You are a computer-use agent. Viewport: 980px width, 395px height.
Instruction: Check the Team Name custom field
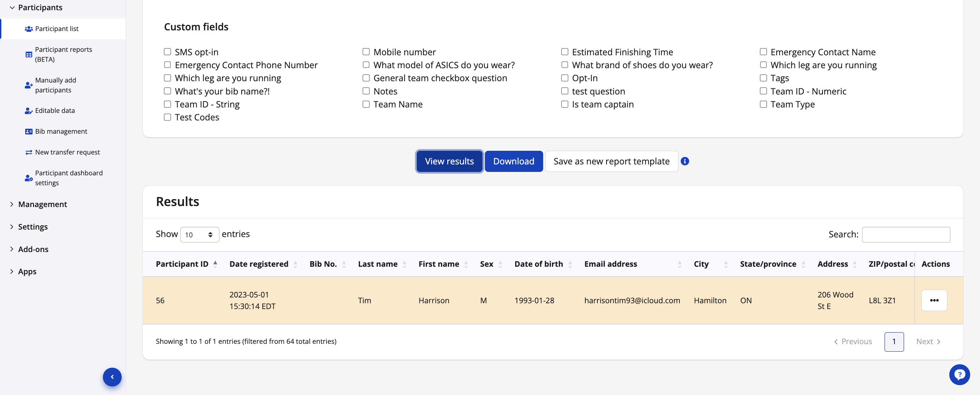(366, 104)
